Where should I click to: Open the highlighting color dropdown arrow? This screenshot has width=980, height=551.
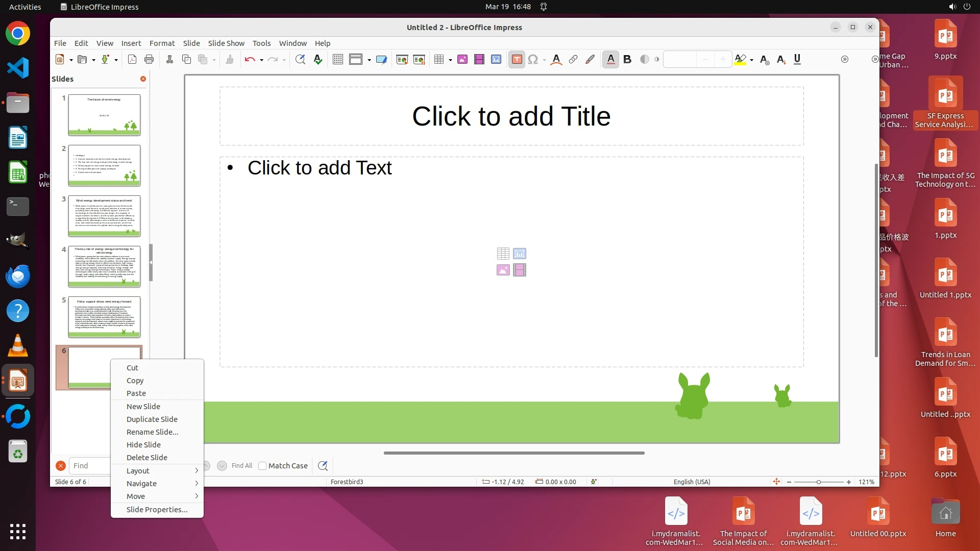752,60
